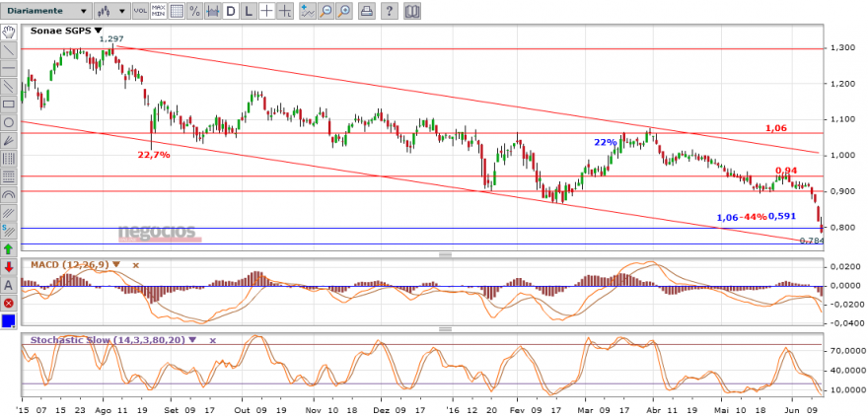Click the -44% annotation
This screenshot has height=417, width=868.
(x=753, y=217)
